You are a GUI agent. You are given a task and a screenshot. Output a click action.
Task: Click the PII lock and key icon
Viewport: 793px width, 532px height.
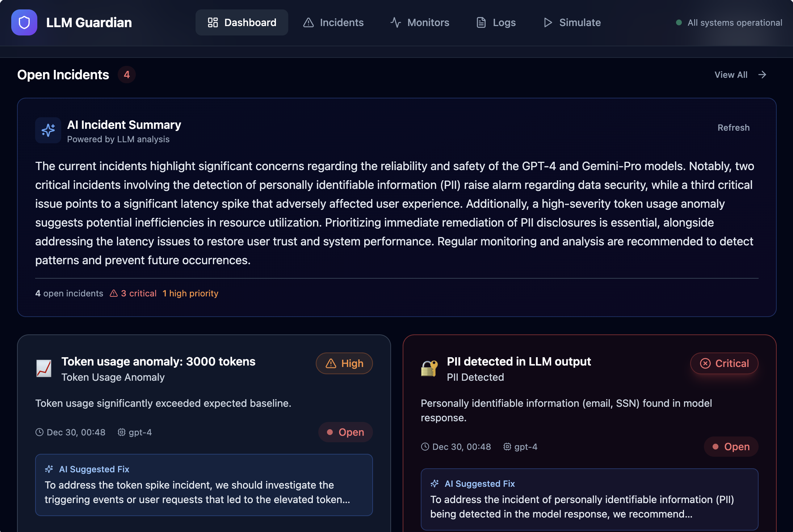429,368
